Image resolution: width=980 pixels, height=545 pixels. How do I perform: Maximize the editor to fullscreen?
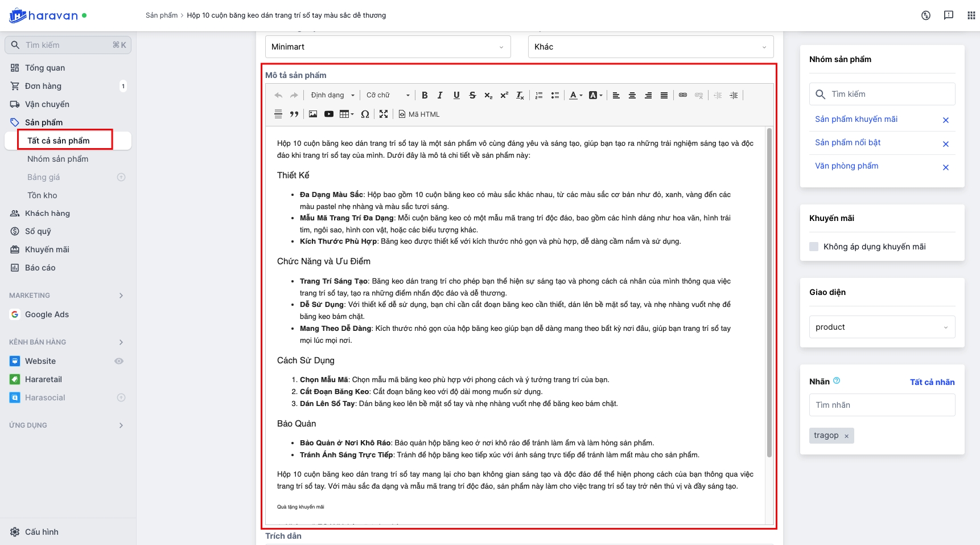point(384,114)
